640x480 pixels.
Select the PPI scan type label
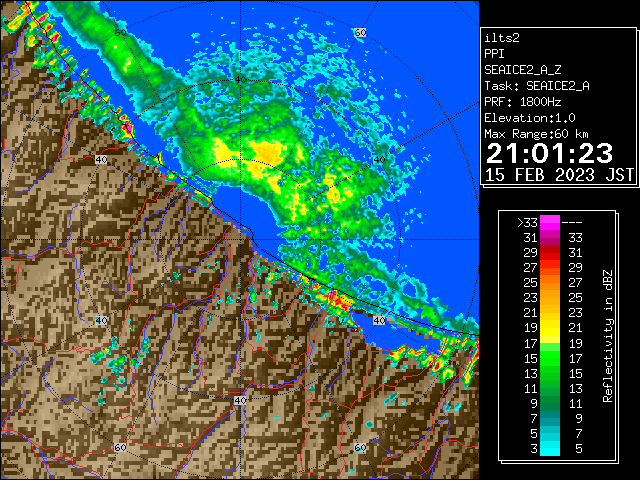pos(494,54)
